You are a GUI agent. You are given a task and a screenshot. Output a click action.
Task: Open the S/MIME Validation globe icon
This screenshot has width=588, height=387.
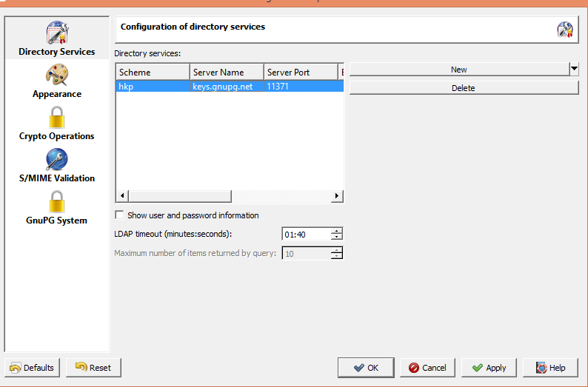coord(57,160)
